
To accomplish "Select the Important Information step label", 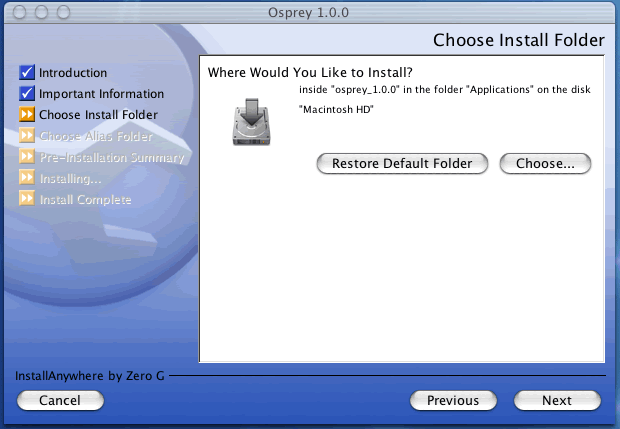I will (101, 94).
